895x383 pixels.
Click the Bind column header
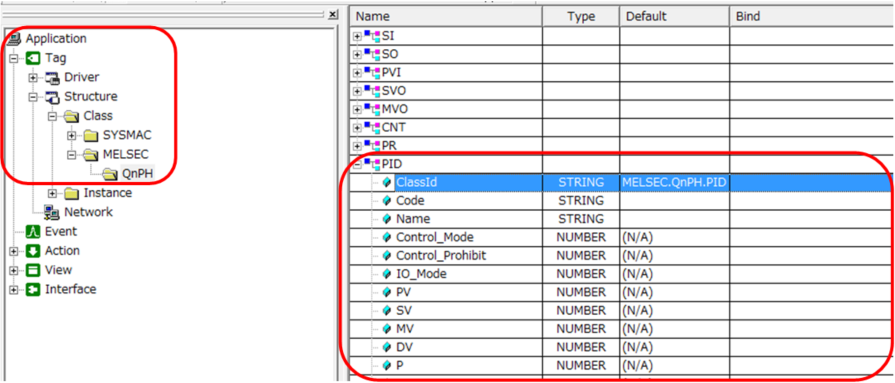pos(812,17)
